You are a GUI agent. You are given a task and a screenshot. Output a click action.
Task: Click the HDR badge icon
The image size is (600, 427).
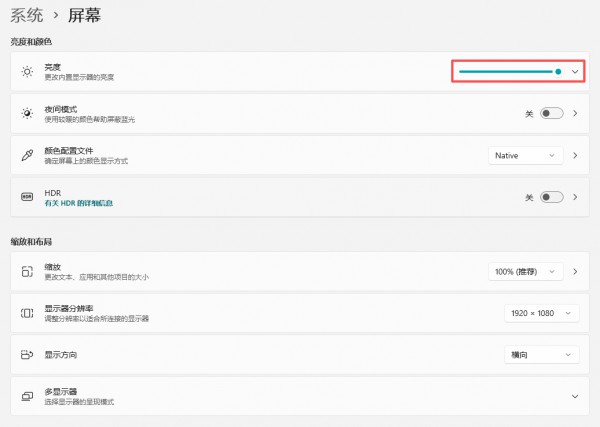tap(27, 197)
